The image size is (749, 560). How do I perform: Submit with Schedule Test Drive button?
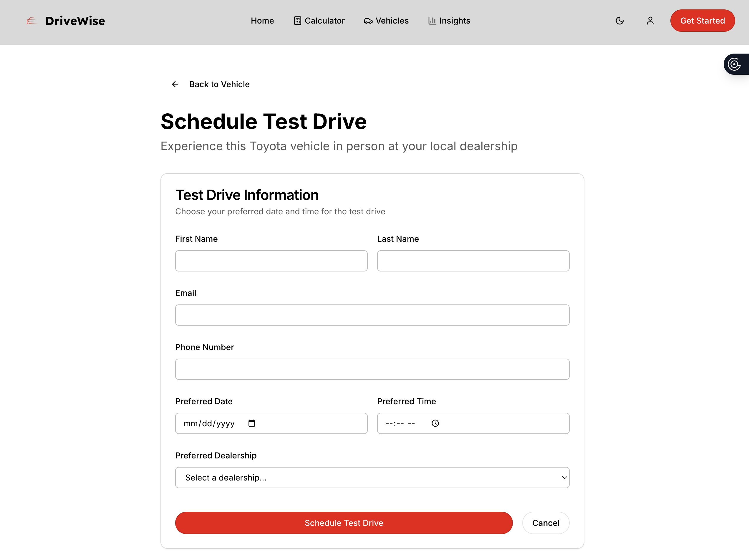pos(344,523)
